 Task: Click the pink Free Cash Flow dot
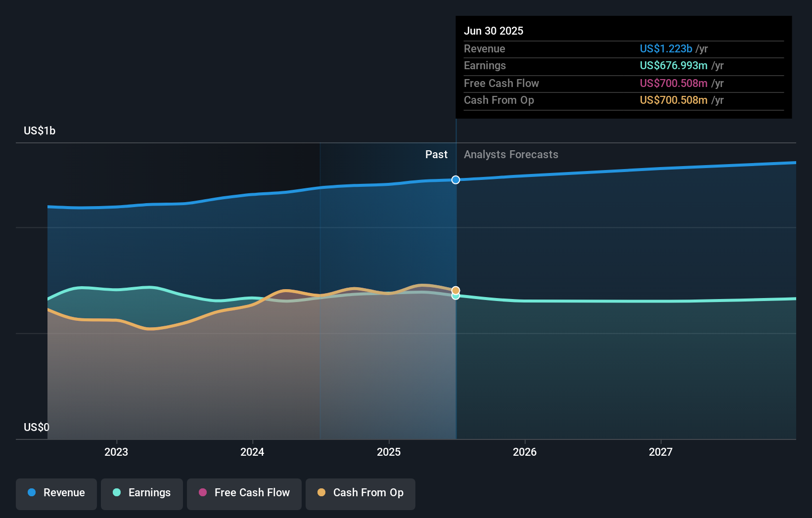point(203,492)
